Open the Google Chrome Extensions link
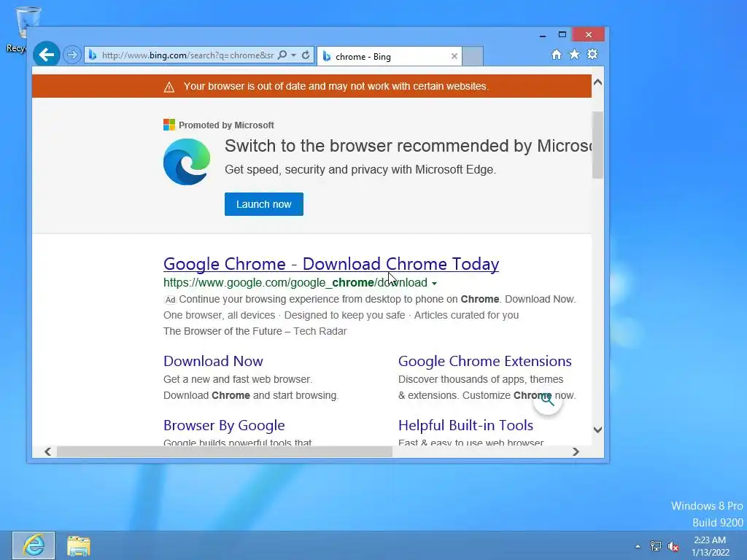This screenshot has width=747, height=560. 485,361
